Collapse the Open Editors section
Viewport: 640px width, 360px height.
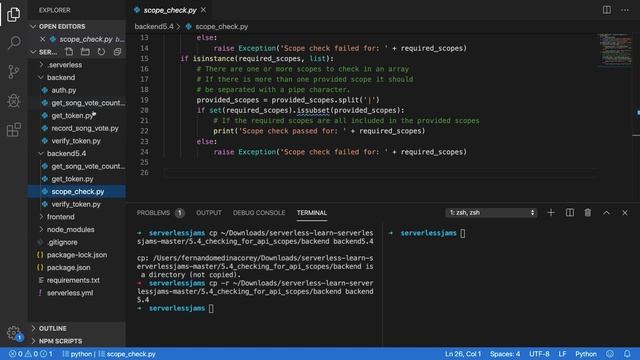point(62,27)
